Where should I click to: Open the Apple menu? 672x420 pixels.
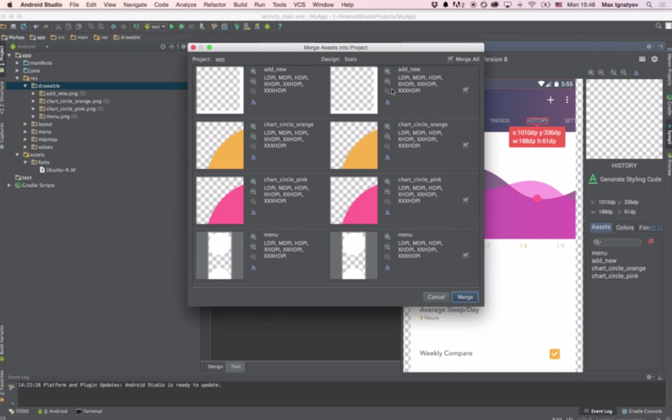pos(9,5)
